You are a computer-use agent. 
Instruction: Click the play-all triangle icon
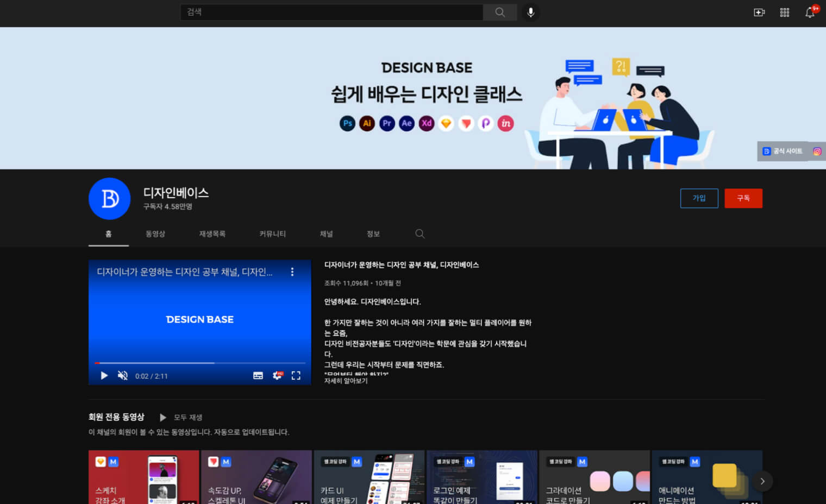162,417
